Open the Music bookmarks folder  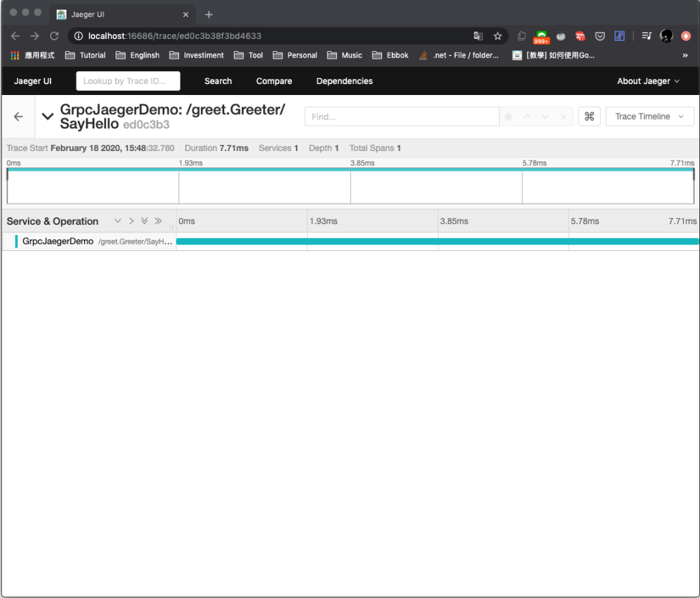345,55
